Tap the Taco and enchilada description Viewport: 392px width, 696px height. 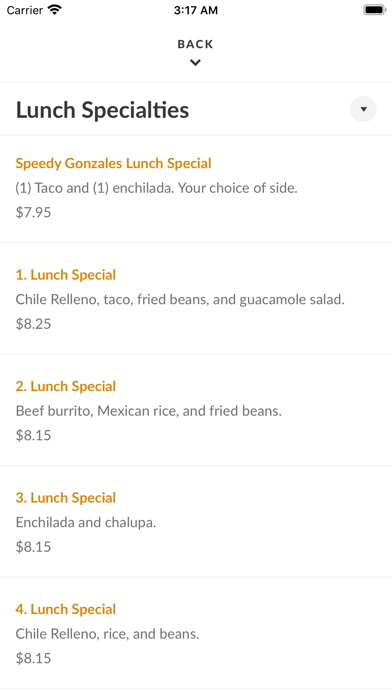point(156,188)
